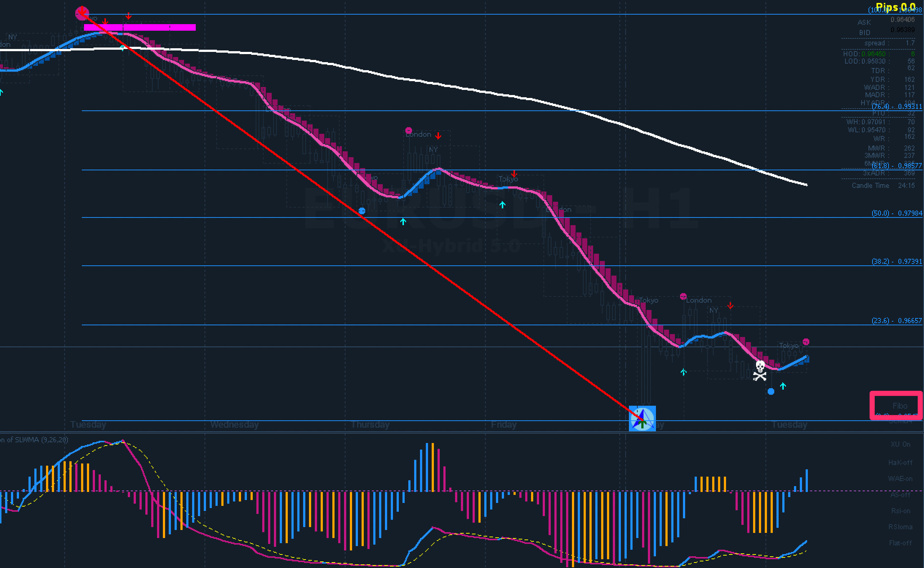Toggle the RSIoma button
This screenshot has height=568, width=924.
[x=900, y=527]
